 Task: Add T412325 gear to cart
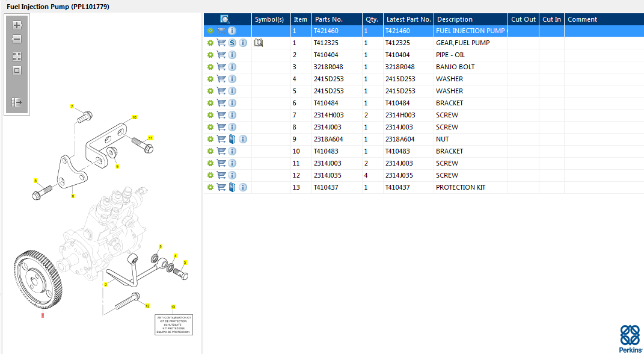(221, 43)
